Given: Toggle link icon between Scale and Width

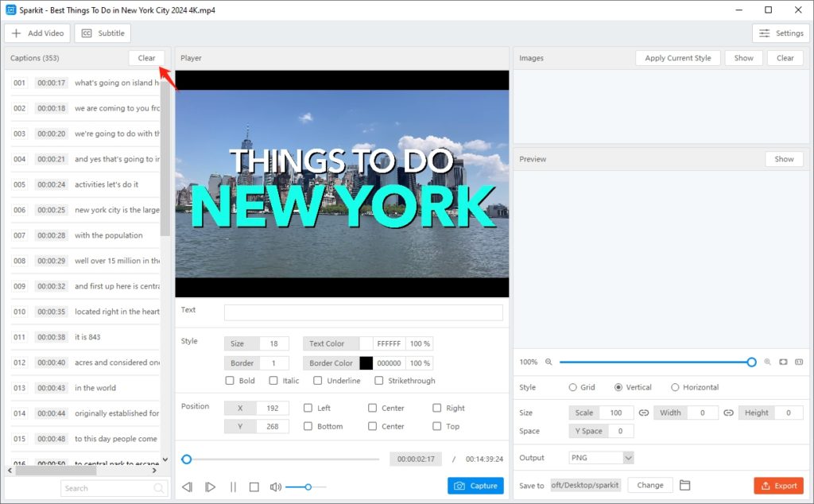Looking at the screenshot, I should (x=644, y=413).
